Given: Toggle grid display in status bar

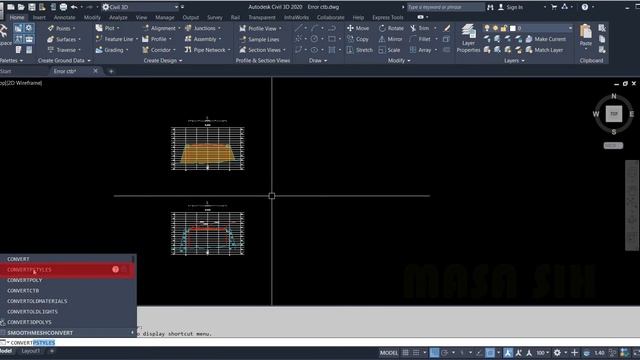Looking at the screenshot, I should tap(405, 353).
